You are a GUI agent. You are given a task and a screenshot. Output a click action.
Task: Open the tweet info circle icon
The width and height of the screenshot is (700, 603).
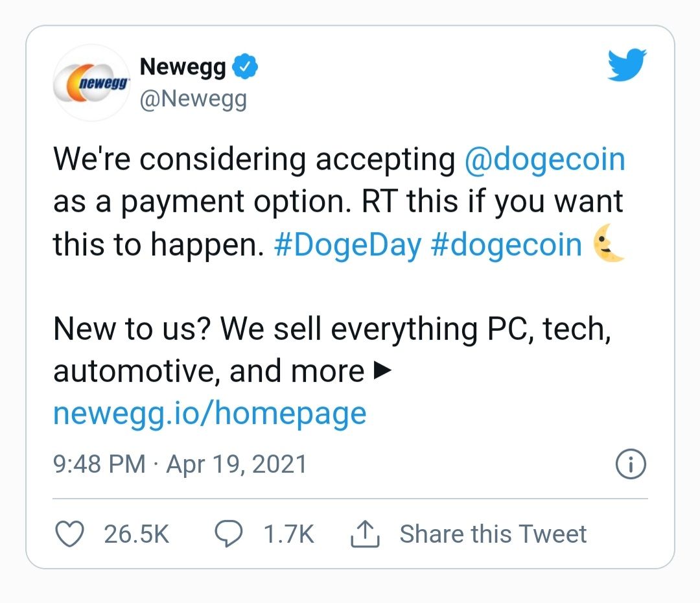coord(629,464)
